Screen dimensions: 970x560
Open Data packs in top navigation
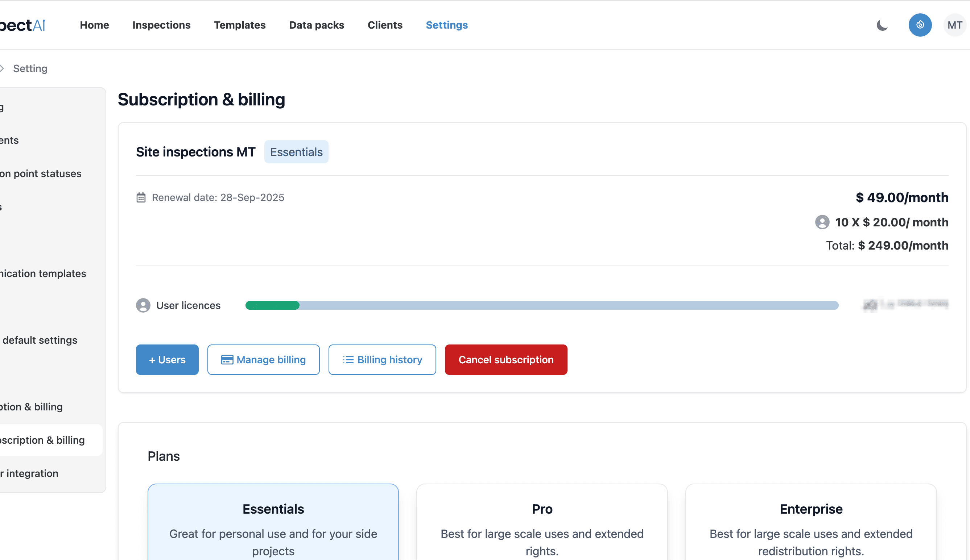(x=317, y=25)
